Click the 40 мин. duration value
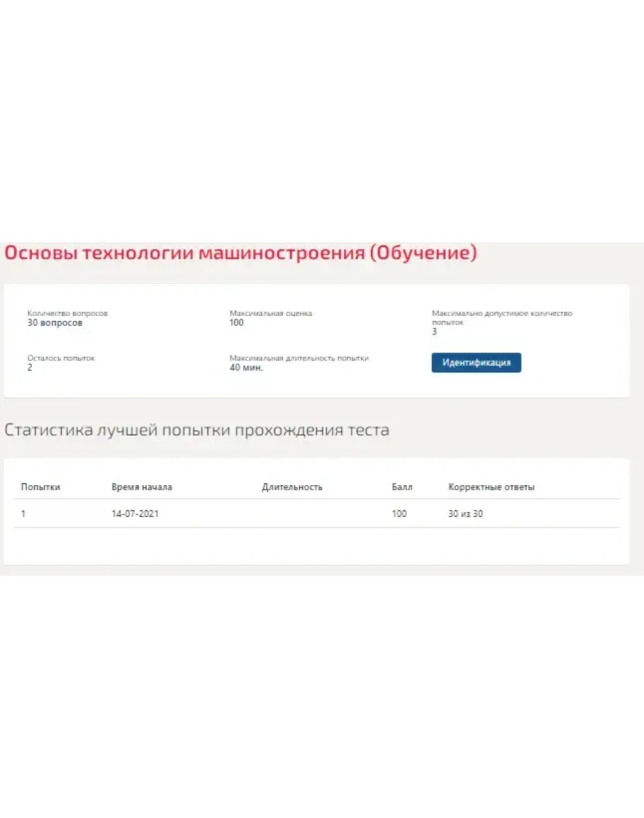Screen dimensions: 644x818 (246, 368)
